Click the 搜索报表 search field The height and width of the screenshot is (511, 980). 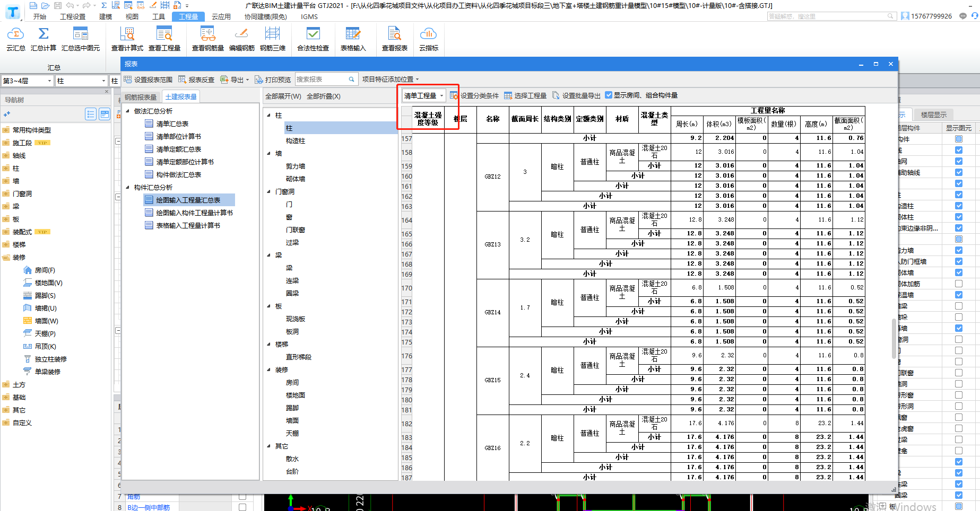pos(326,80)
